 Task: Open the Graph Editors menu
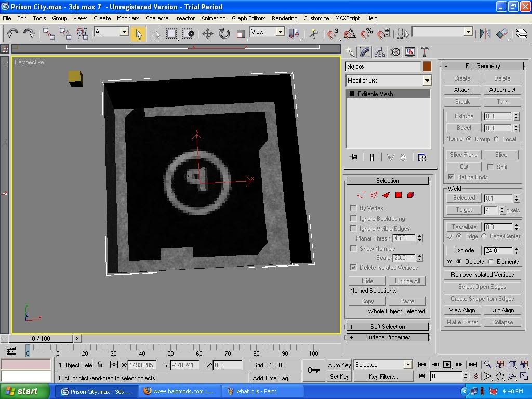(x=248, y=18)
